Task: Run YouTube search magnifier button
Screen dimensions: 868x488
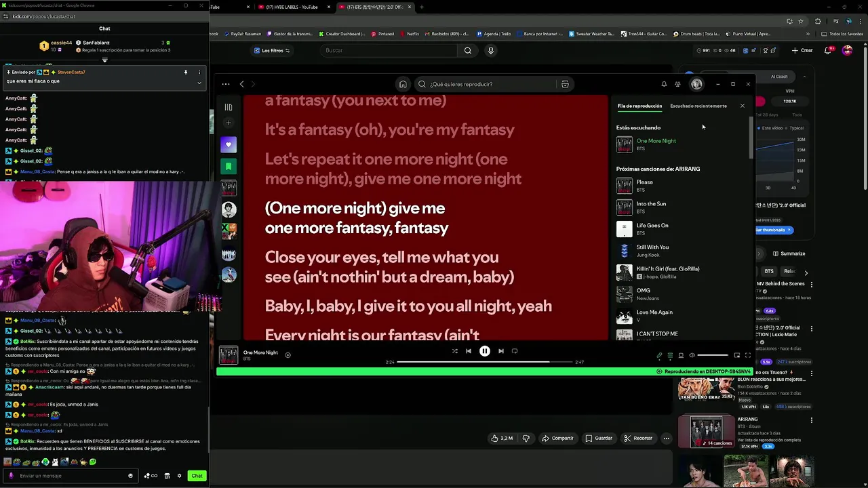Action: coord(468,50)
